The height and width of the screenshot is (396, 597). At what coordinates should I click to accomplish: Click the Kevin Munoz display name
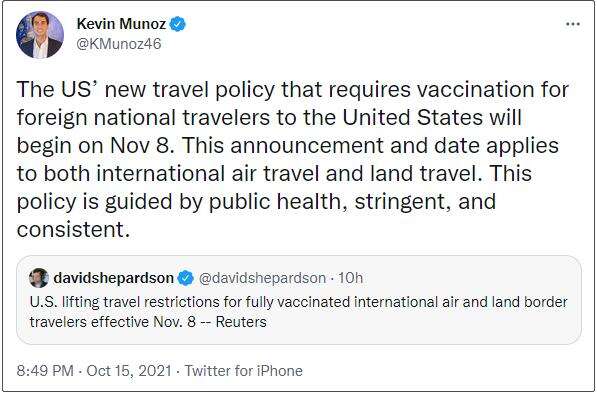tap(121, 24)
